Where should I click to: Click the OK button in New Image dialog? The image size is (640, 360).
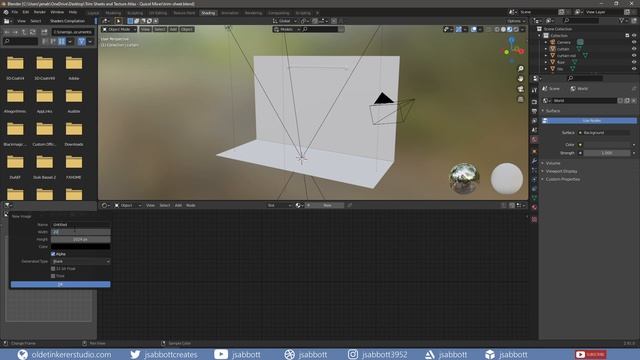60,284
